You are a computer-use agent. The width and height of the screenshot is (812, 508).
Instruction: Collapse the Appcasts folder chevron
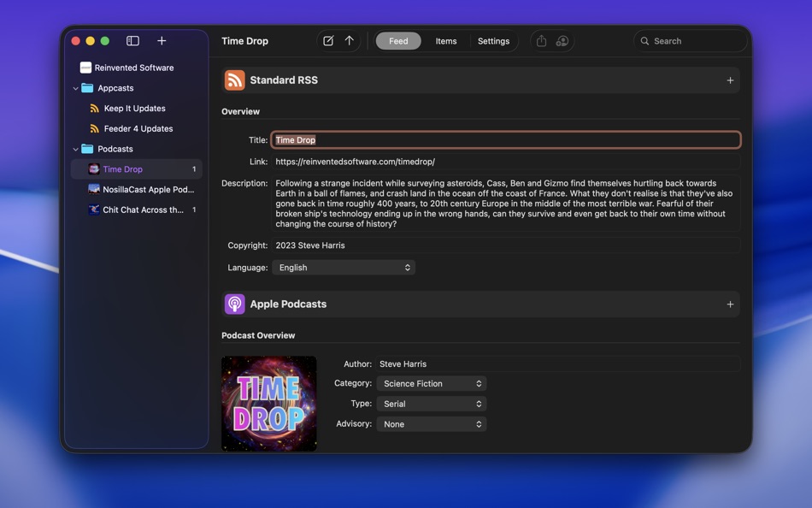(75, 88)
